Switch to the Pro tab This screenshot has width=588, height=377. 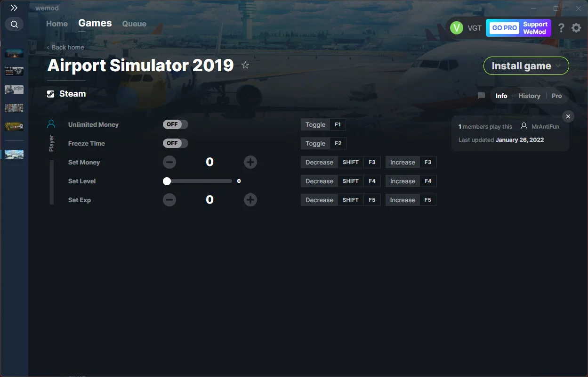(556, 96)
